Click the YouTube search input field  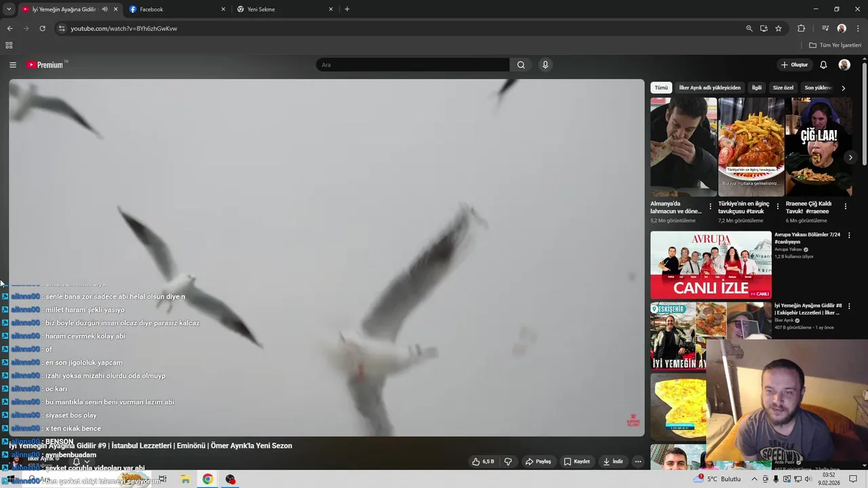tap(412, 65)
